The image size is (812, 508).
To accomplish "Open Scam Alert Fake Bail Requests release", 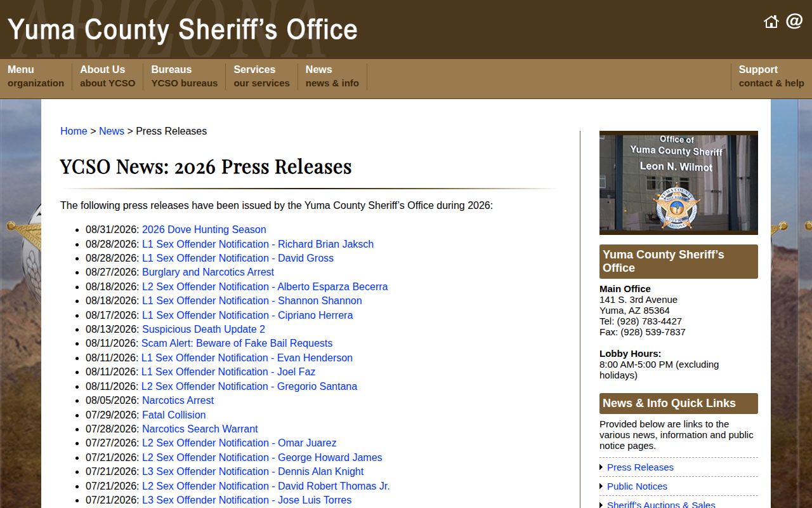I will coord(237,344).
